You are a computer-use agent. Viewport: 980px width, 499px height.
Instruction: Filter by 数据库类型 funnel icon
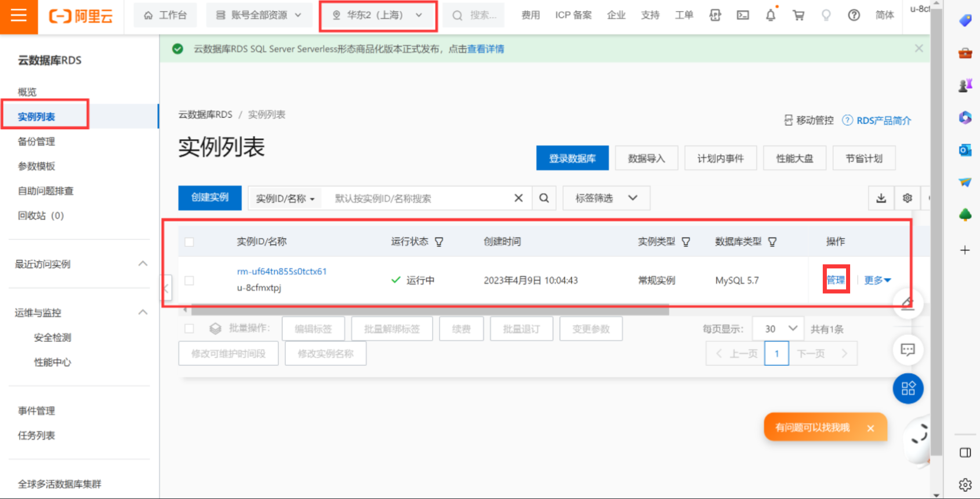click(772, 242)
